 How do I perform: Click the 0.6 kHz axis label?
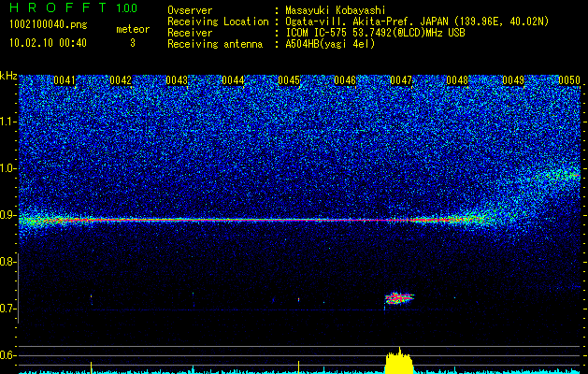(7, 355)
